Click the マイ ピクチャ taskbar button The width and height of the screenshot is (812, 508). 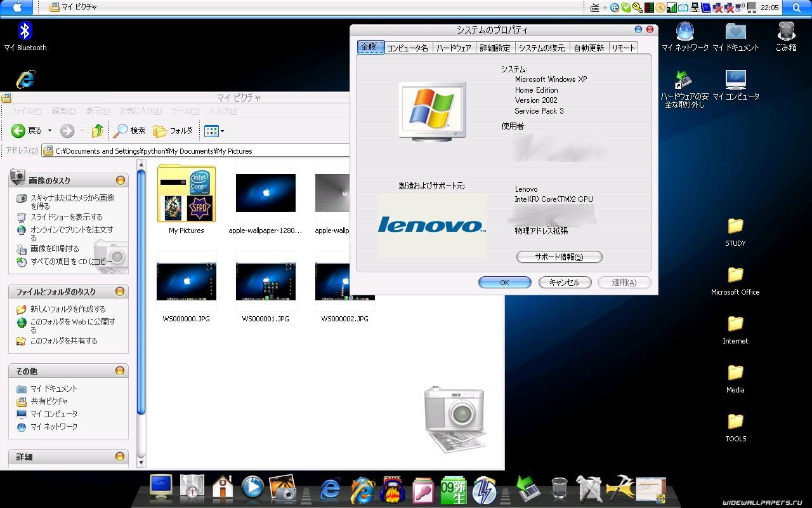pyautogui.click(x=74, y=7)
